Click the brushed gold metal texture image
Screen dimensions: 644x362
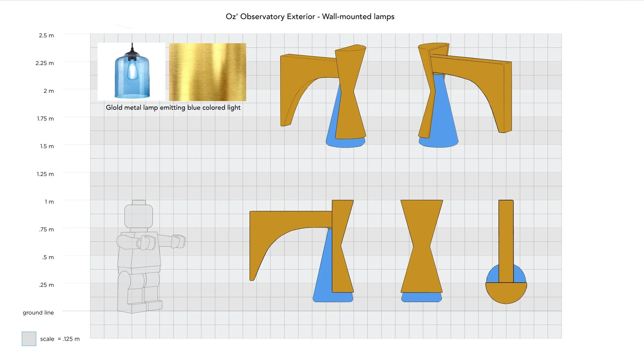pyautogui.click(x=207, y=72)
